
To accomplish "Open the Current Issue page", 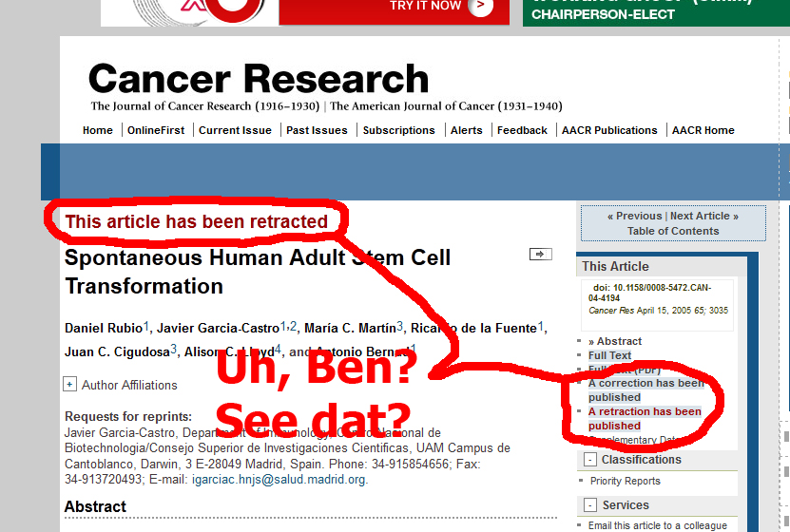I will (x=235, y=130).
